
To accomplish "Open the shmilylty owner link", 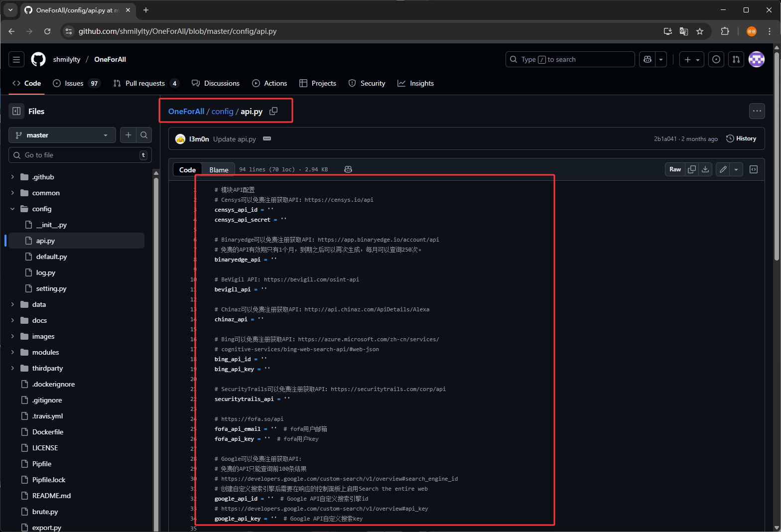I will [67, 59].
